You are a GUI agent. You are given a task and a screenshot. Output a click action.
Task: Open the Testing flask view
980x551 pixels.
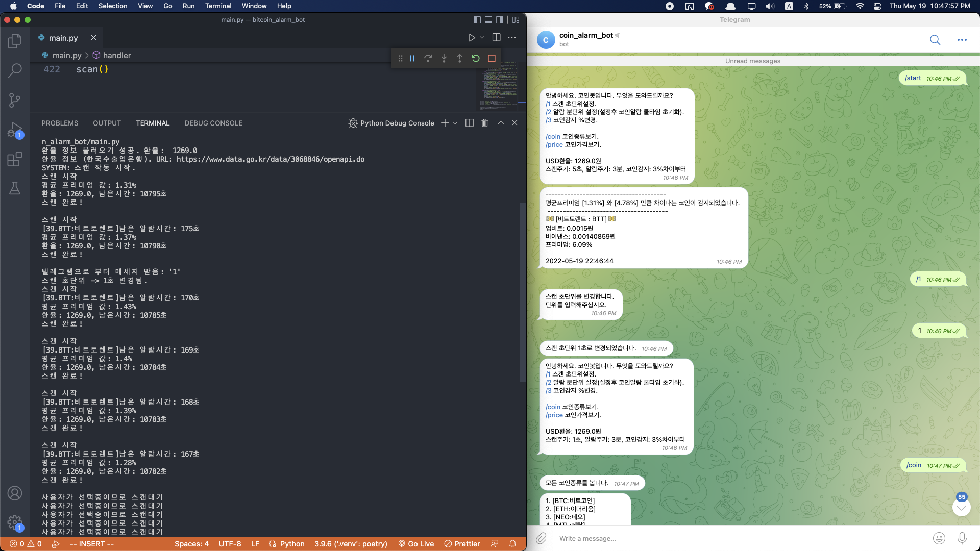click(x=15, y=188)
